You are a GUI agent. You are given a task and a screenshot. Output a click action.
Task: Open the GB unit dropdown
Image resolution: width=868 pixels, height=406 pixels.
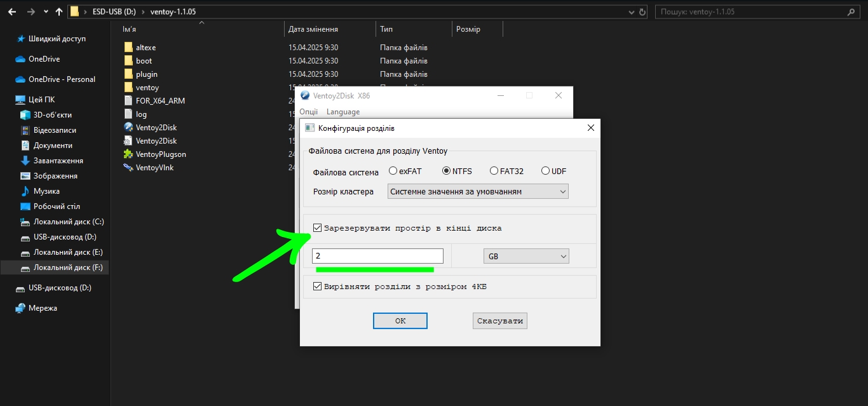(x=526, y=255)
